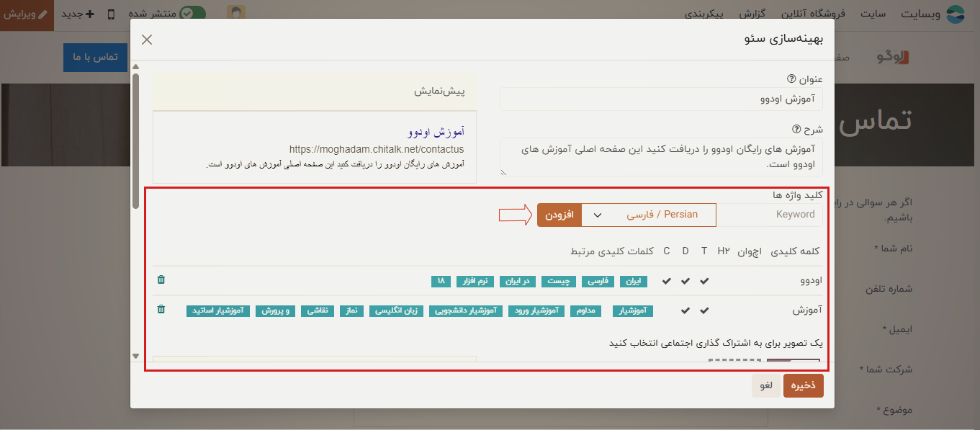Click the افزودن button

[x=559, y=215]
